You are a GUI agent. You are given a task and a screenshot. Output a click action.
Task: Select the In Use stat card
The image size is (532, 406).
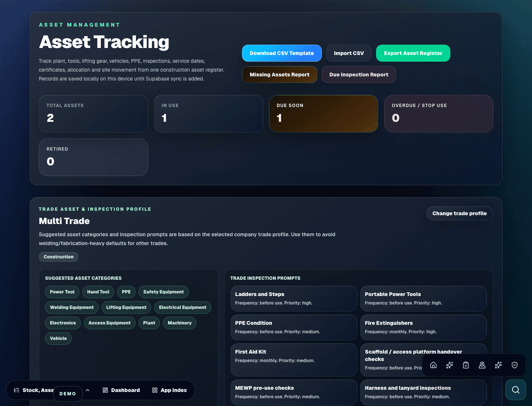[x=208, y=114]
